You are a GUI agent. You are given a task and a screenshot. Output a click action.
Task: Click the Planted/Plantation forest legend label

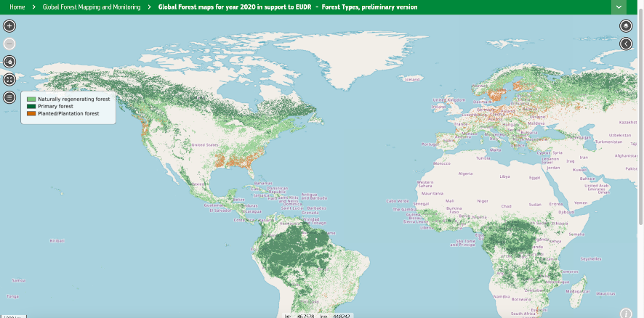coord(68,114)
